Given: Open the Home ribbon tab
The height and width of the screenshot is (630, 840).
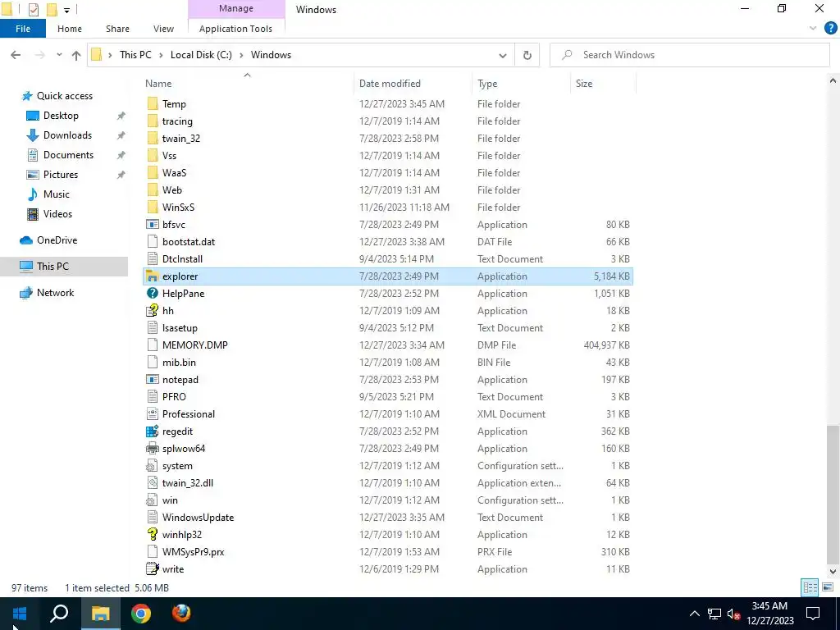Looking at the screenshot, I should pyautogui.click(x=70, y=29).
